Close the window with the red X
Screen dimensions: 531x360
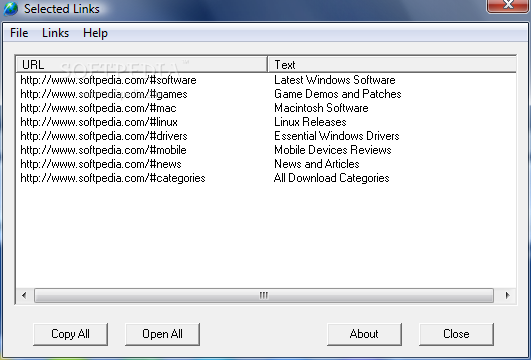[508, 5]
